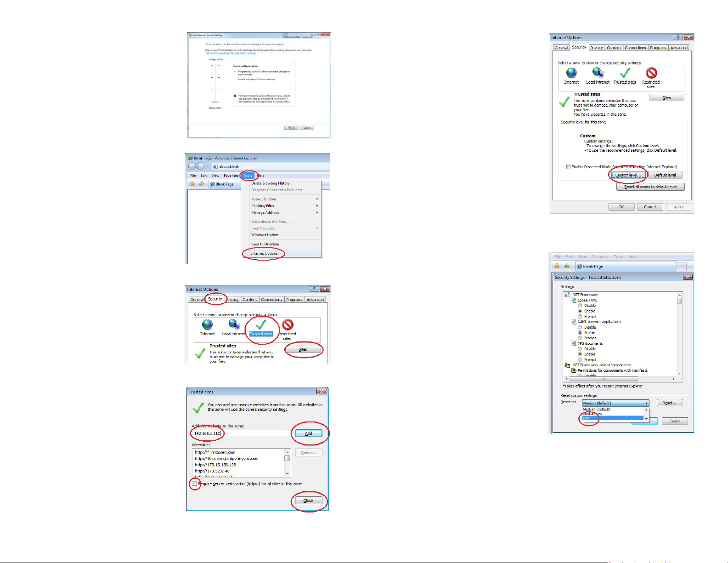Click the Favorites star in the IE window behind Security Settings
This screenshot has height=563, width=728.
pyautogui.click(x=557, y=266)
